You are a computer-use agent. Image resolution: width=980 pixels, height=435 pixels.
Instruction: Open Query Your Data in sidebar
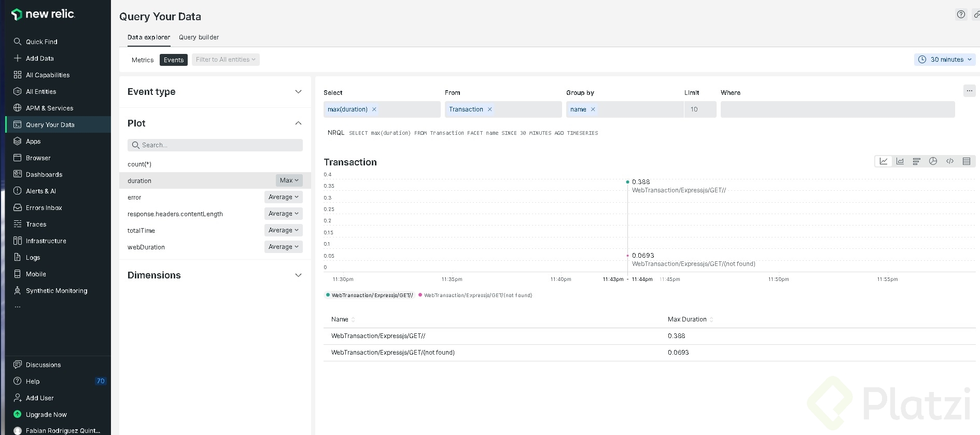click(58, 124)
